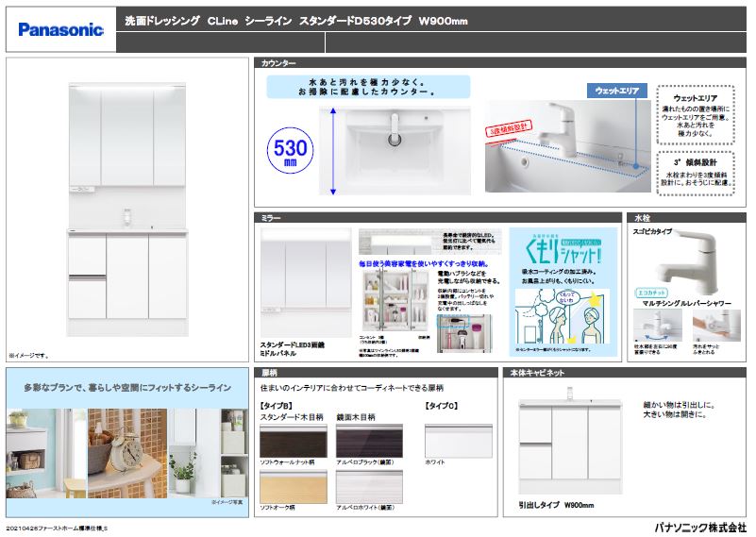Click the ミラー section header
756x537 pixels.
[438, 218]
